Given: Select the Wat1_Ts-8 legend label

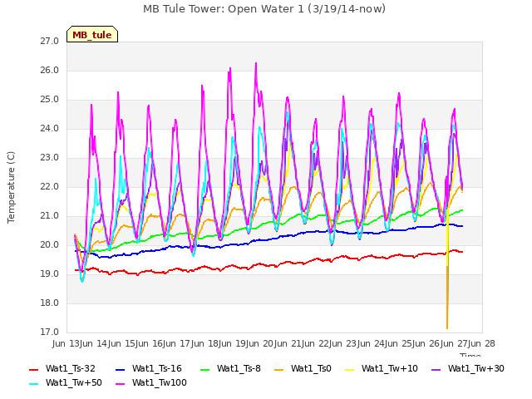Looking at the screenshot, I should [x=239, y=368].
